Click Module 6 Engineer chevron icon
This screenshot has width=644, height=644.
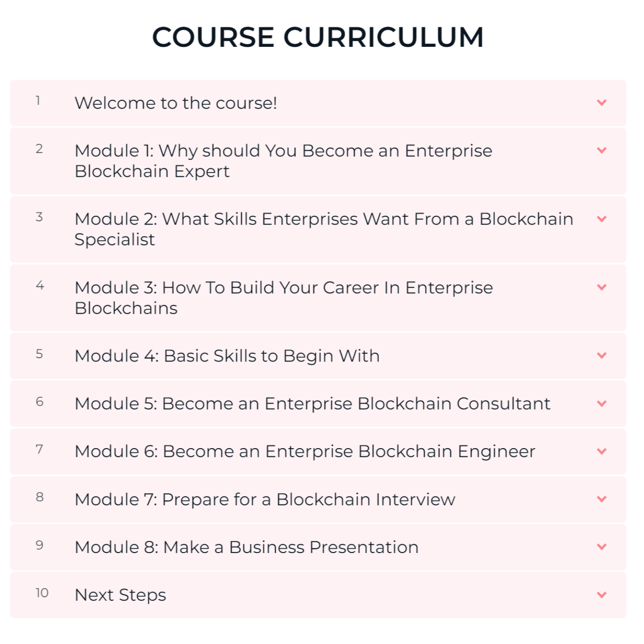tap(601, 451)
